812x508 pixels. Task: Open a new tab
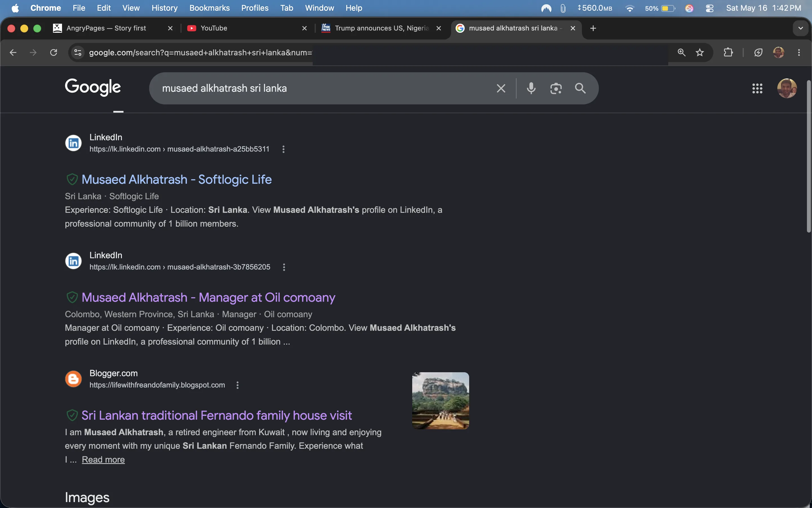coord(593,28)
